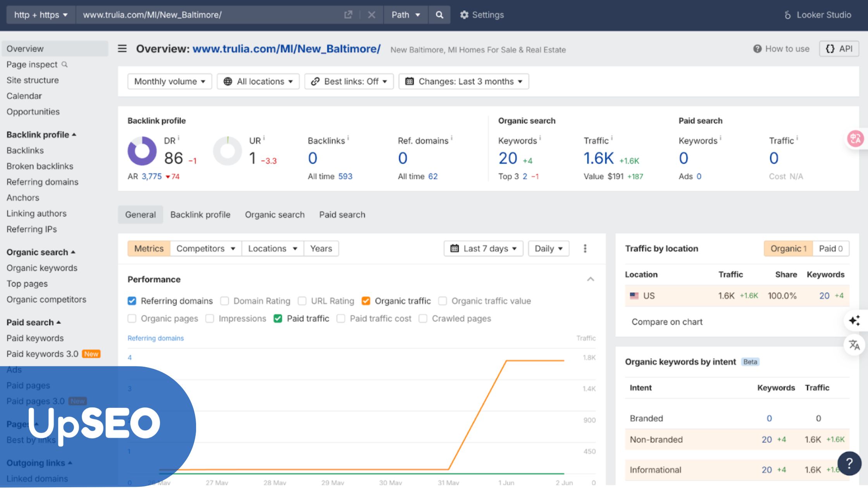Open Best links: Off dropdown
This screenshot has width=868, height=488.
click(x=349, y=81)
